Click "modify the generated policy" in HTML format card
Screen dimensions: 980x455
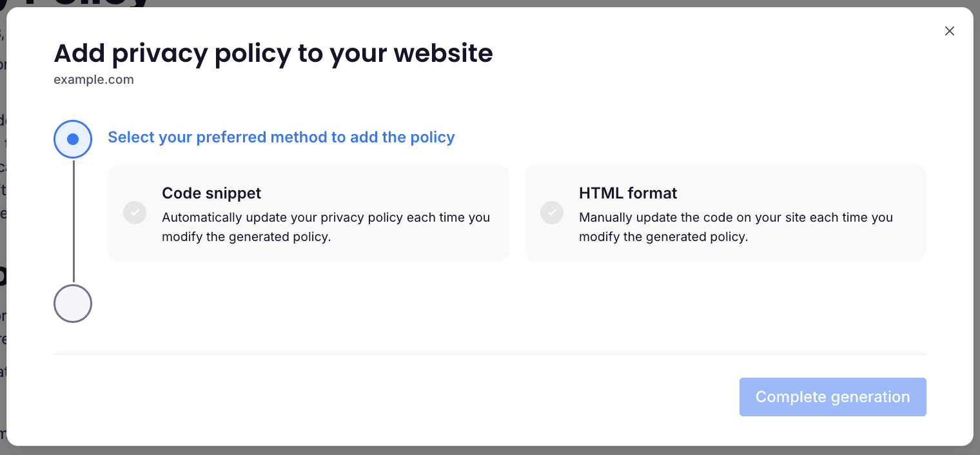pyautogui.click(x=663, y=237)
